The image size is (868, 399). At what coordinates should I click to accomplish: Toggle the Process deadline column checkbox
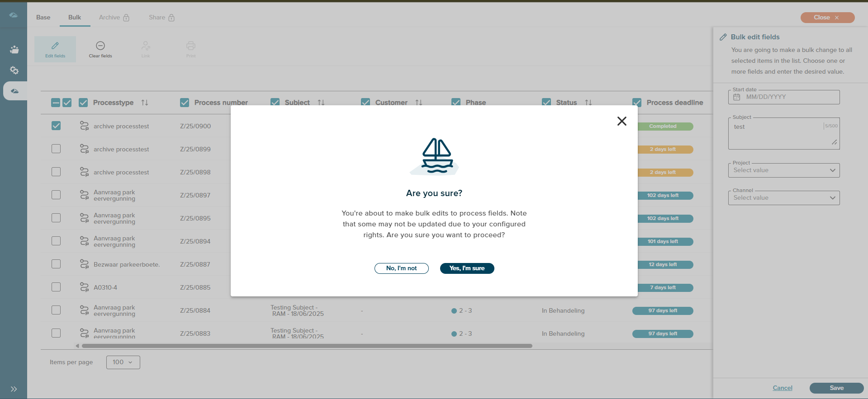click(637, 103)
